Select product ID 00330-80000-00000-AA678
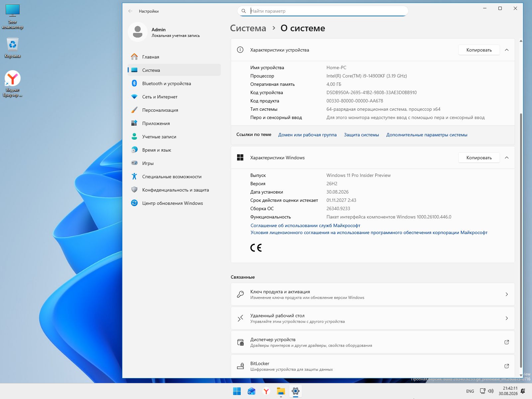Screen dimensions: 532x399 (x=354, y=101)
